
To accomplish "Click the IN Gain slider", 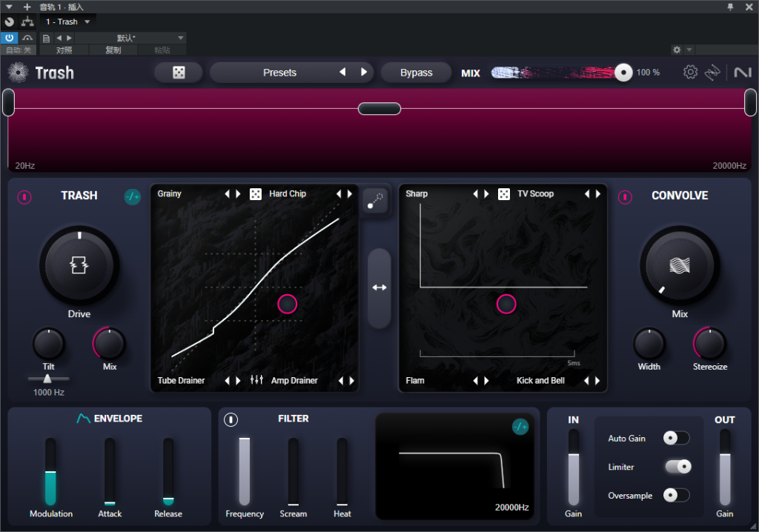I will tap(573, 468).
